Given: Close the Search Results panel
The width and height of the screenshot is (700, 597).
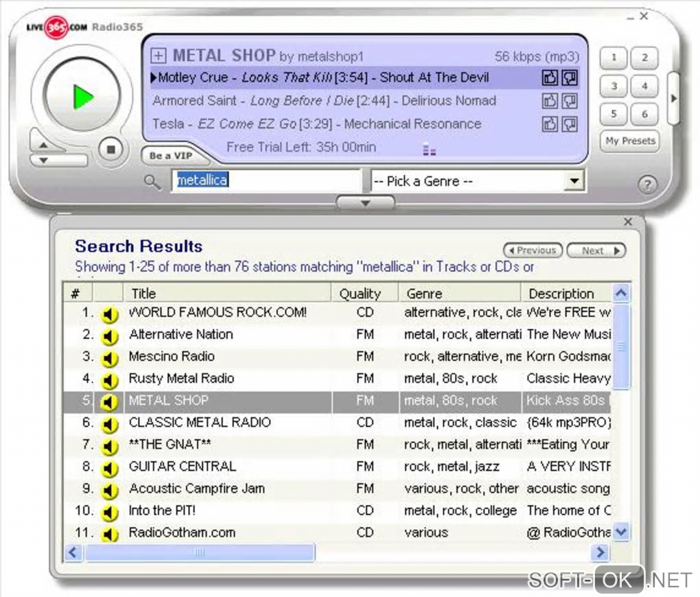Looking at the screenshot, I should [x=628, y=222].
